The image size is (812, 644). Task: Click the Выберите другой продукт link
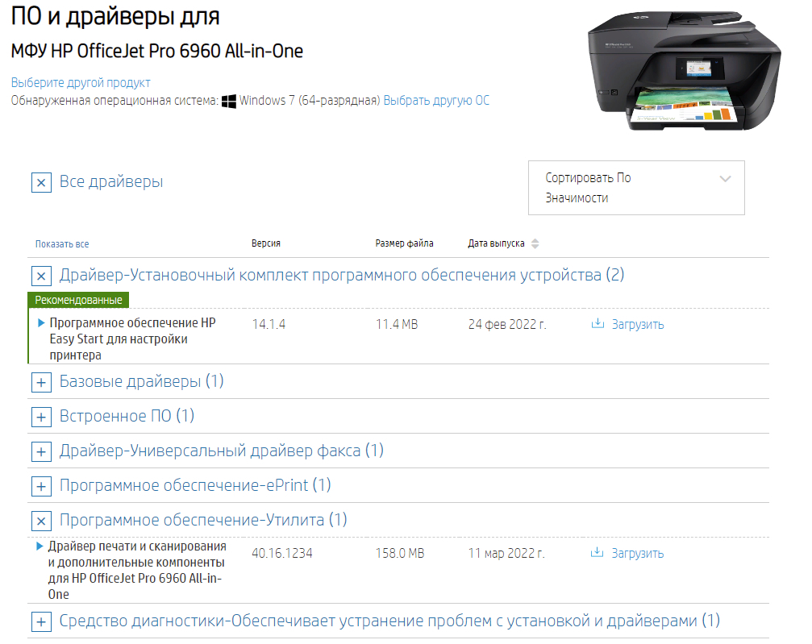pos(81,83)
